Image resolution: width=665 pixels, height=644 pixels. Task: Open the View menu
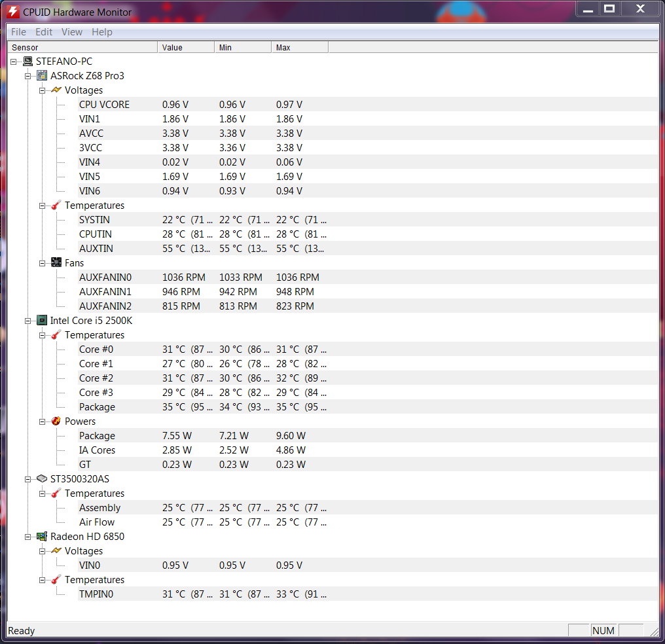(72, 32)
